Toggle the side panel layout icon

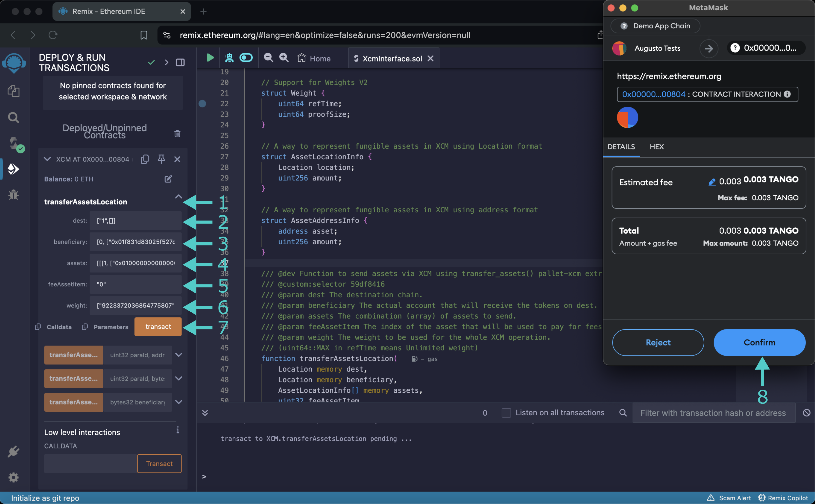(x=180, y=62)
